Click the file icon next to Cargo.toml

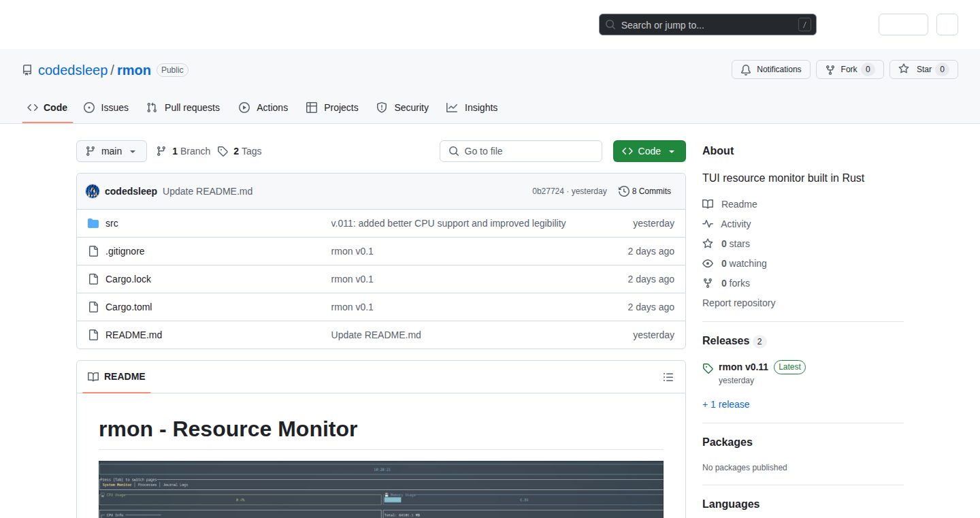[93, 307]
